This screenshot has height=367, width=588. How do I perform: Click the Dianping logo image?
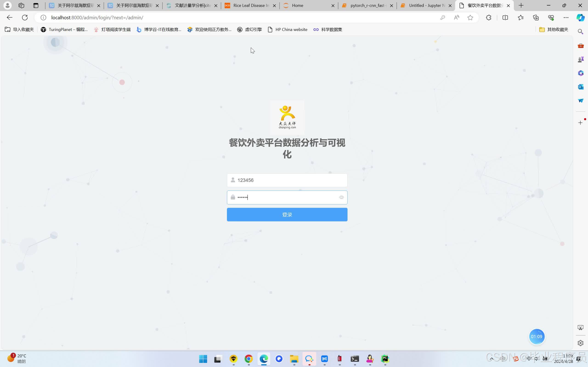pyautogui.click(x=287, y=117)
